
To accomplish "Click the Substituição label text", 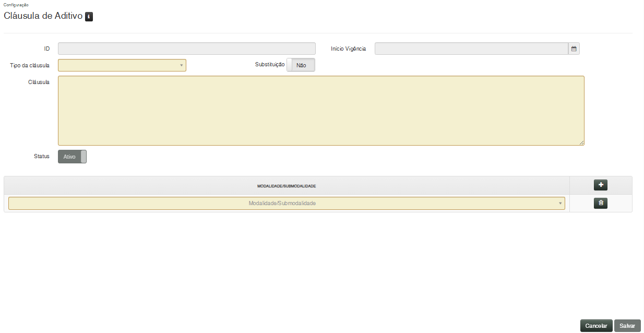I will click(270, 65).
